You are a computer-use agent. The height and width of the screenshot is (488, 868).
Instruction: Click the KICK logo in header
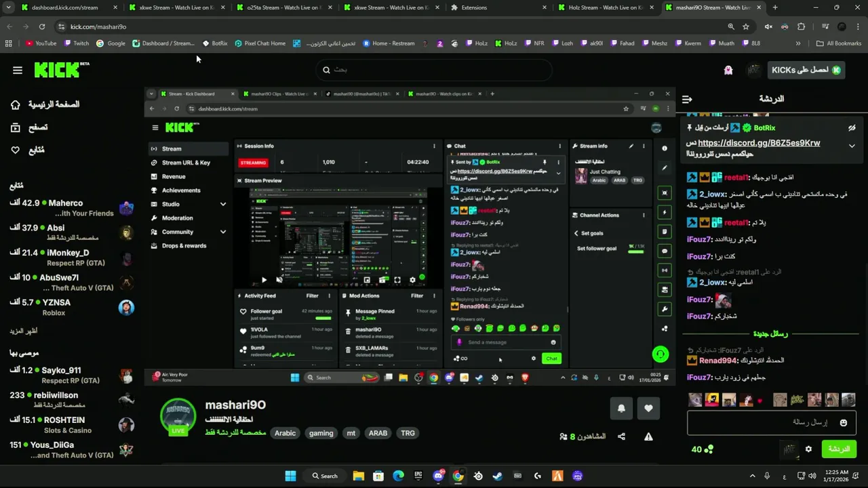tap(62, 69)
